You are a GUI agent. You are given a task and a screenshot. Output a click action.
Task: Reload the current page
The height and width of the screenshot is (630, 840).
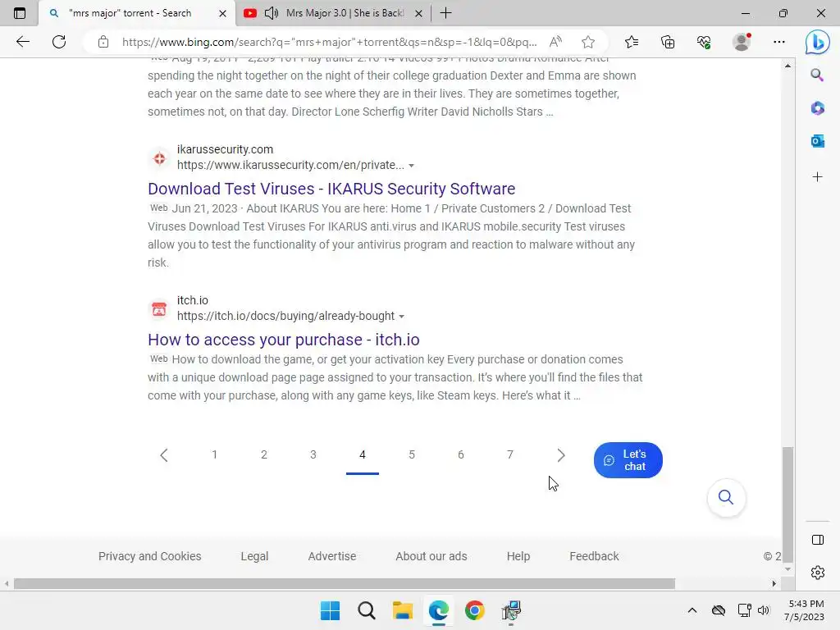59,42
